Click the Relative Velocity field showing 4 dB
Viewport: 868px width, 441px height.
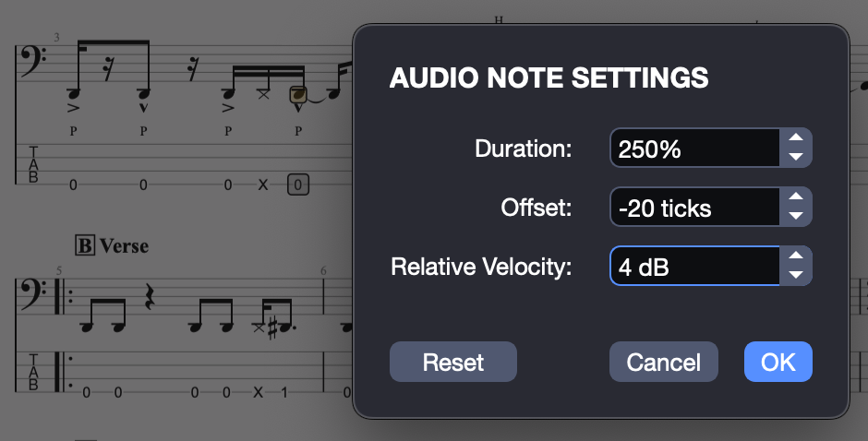(695, 266)
